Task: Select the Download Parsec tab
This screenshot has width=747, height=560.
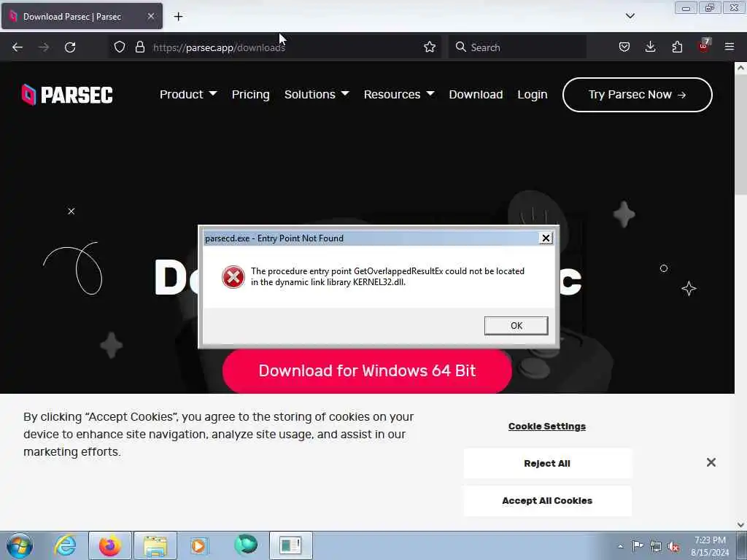Action: 82,16
